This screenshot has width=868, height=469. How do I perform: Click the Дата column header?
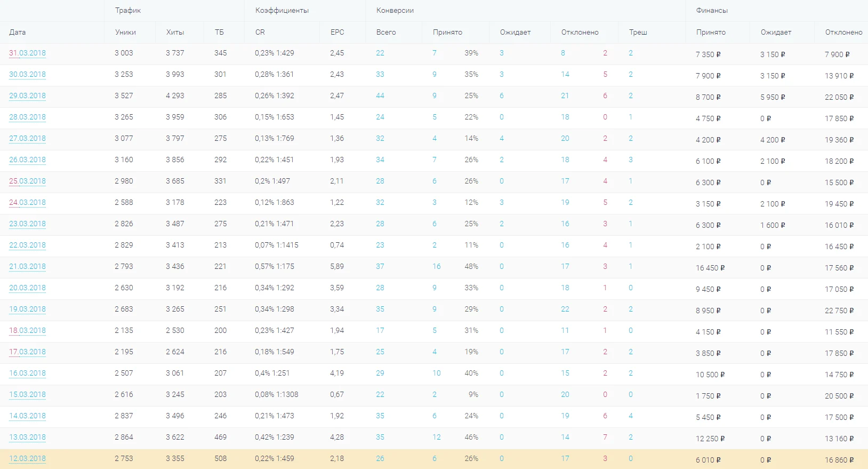pyautogui.click(x=18, y=33)
